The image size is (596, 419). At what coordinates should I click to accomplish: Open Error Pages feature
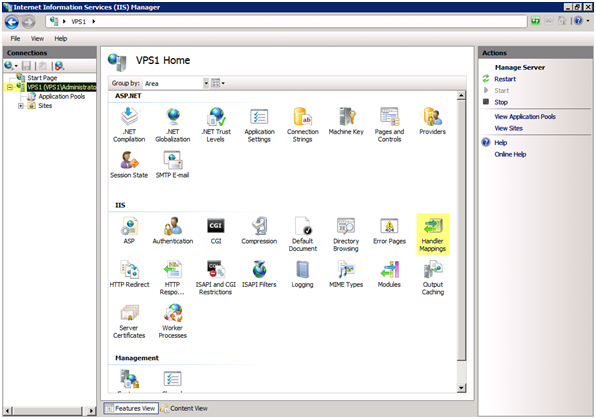(389, 230)
